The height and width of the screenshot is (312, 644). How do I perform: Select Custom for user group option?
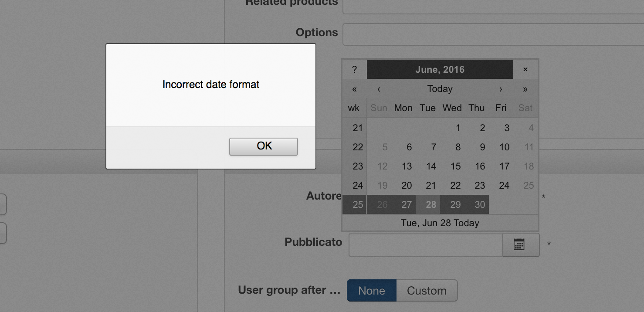(427, 291)
